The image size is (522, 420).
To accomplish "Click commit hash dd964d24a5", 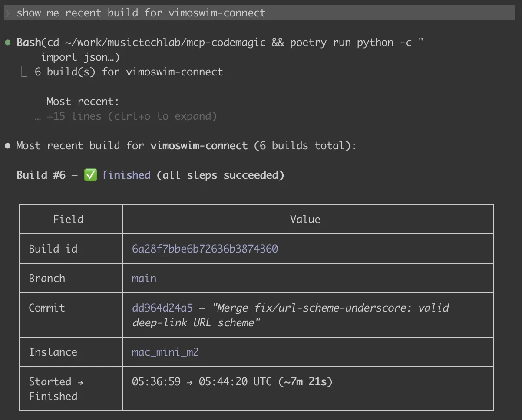I will pos(162,308).
